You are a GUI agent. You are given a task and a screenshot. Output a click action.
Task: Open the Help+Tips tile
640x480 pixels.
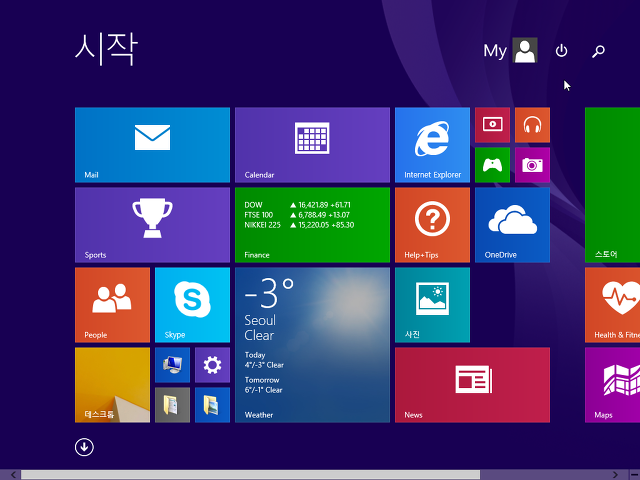432,225
